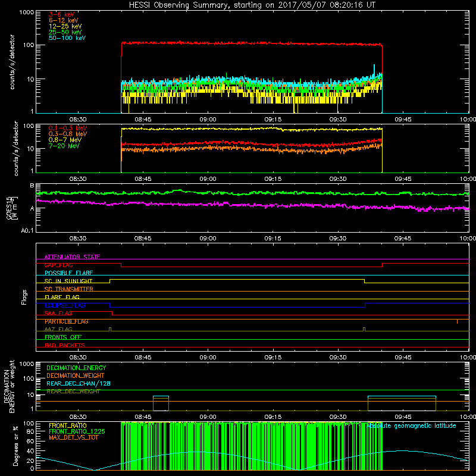The height and width of the screenshot is (476, 476).
Task: Click 08:45 time label under Flags panel
Action: [143, 358]
